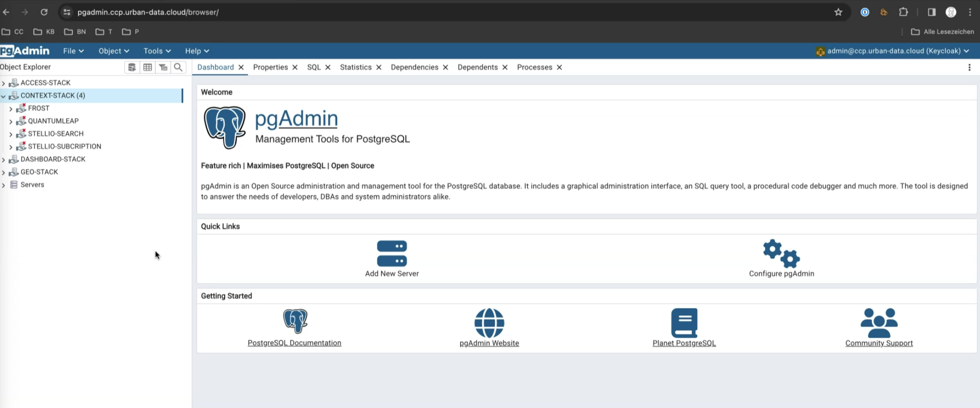
Task: Click the PostgreSQL Documentation elephant icon
Action: pos(295,321)
